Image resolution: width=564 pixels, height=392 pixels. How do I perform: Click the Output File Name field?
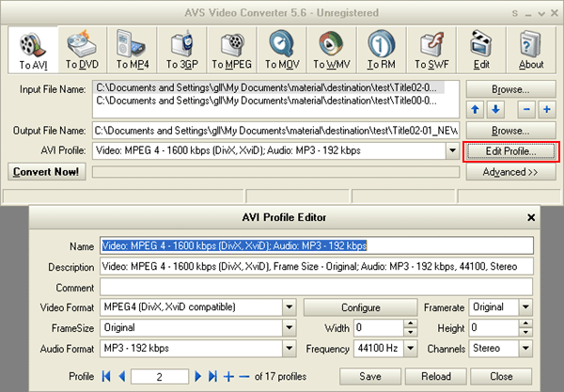275,131
